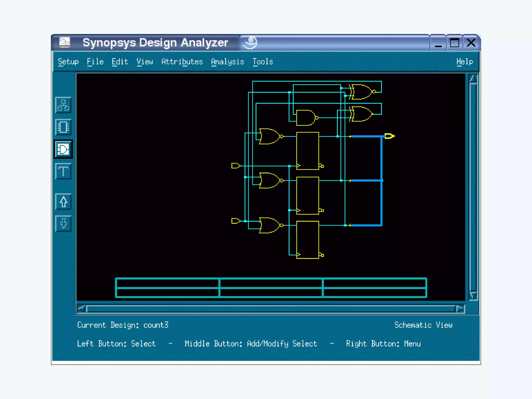Open the Help menu
The width and height of the screenshot is (532, 399).
click(x=464, y=62)
